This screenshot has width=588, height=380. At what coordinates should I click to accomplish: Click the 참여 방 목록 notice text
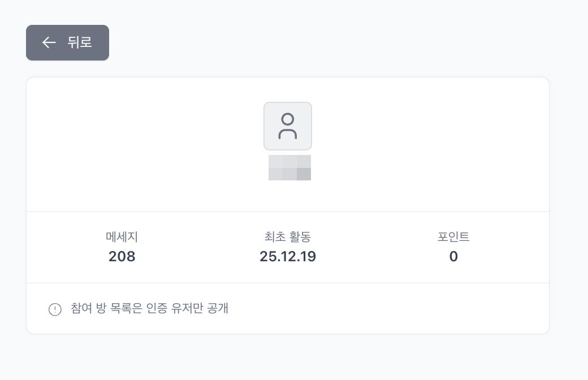point(149,309)
